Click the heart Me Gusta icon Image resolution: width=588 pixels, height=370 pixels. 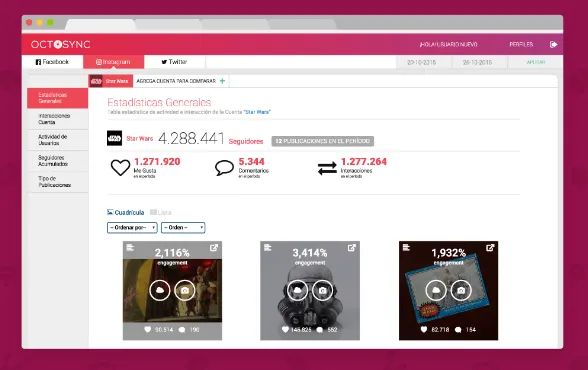(x=120, y=167)
